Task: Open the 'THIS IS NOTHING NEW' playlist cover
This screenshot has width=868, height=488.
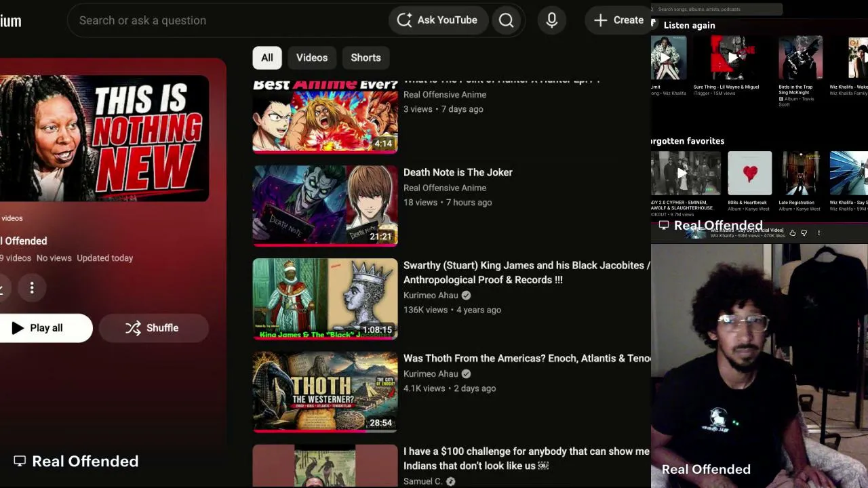Action: (104, 138)
